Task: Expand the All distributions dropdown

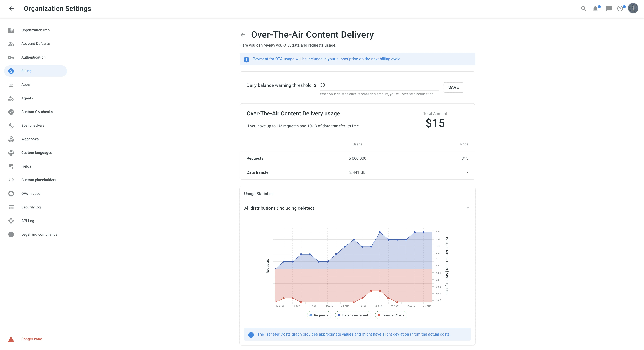Action: 468,208
